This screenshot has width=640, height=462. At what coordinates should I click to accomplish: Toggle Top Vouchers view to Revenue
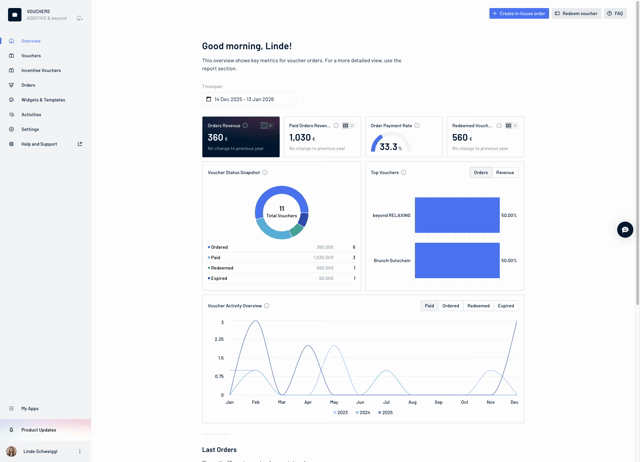505,172
